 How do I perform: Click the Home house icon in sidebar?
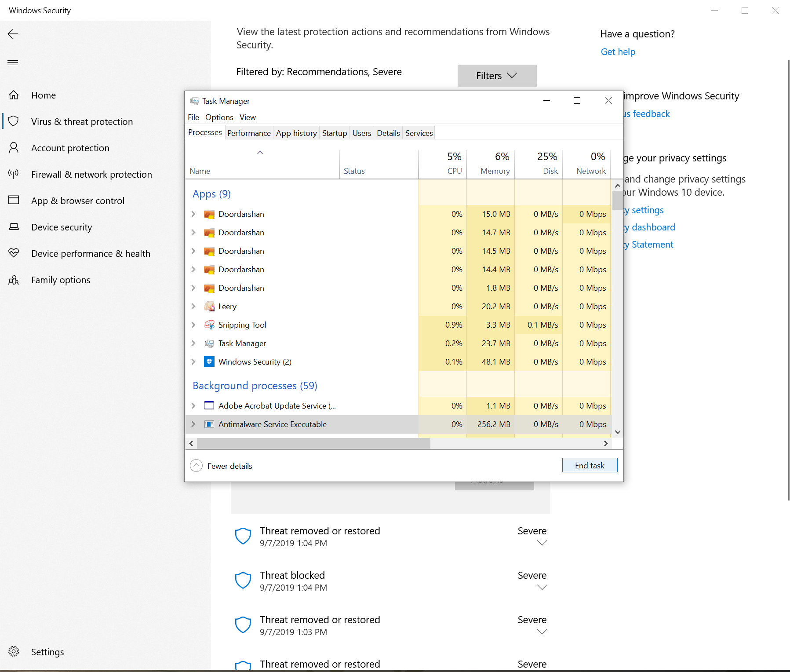[x=14, y=95]
